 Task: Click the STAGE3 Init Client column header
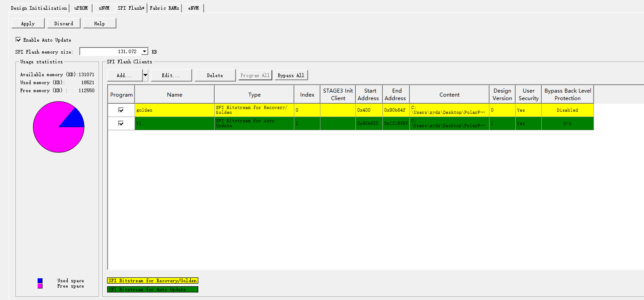(338, 94)
